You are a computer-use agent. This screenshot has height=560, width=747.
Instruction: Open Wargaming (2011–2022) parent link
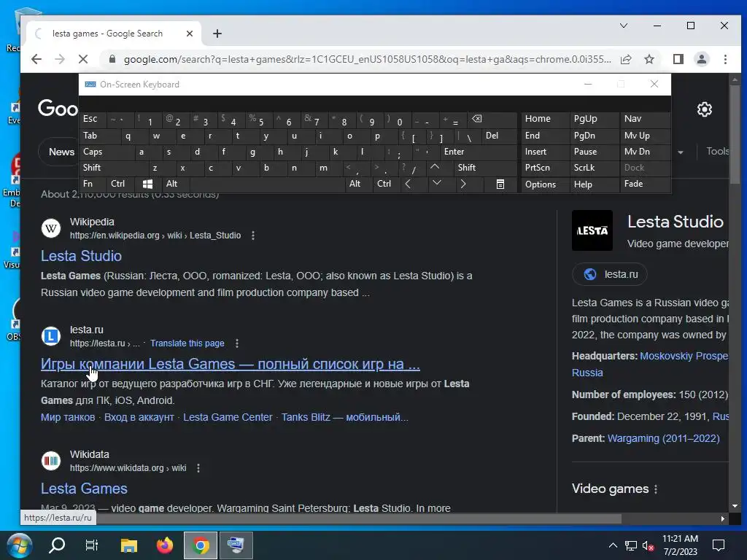coord(663,438)
